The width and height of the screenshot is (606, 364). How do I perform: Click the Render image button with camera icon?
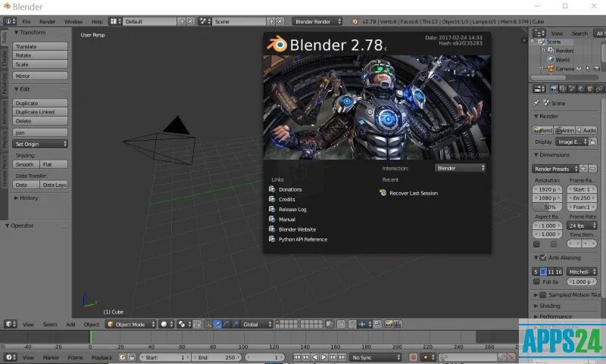[x=542, y=130]
